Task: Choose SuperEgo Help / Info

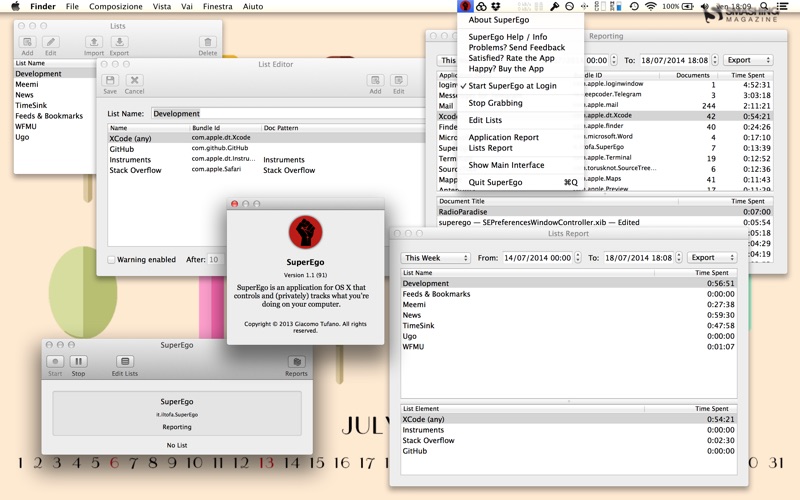Action: tap(508, 37)
